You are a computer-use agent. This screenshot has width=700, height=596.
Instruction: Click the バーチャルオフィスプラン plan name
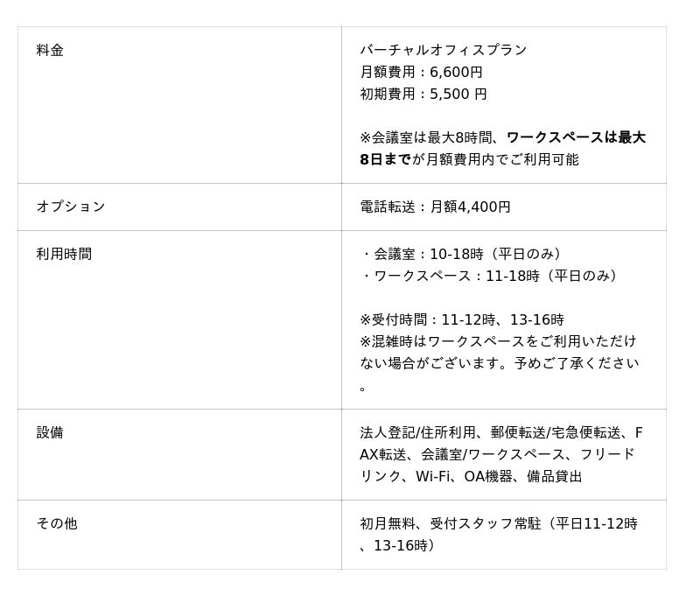[x=443, y=51]
